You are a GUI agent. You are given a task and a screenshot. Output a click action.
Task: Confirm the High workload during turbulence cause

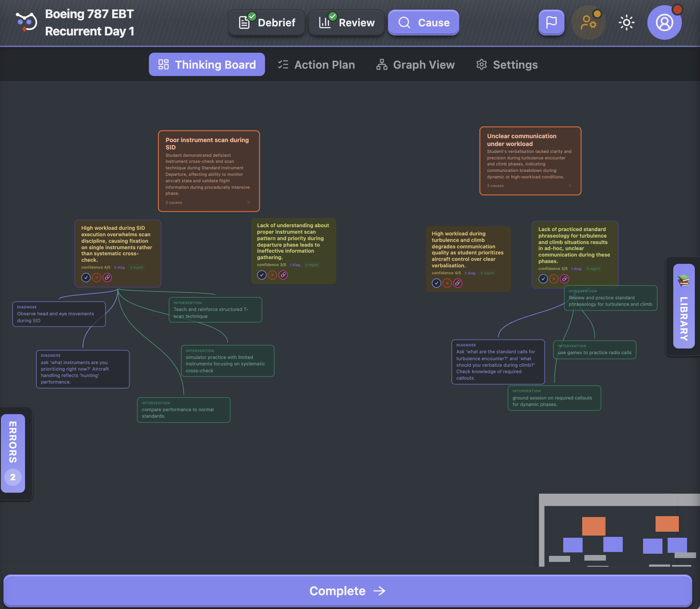point(436,283)
